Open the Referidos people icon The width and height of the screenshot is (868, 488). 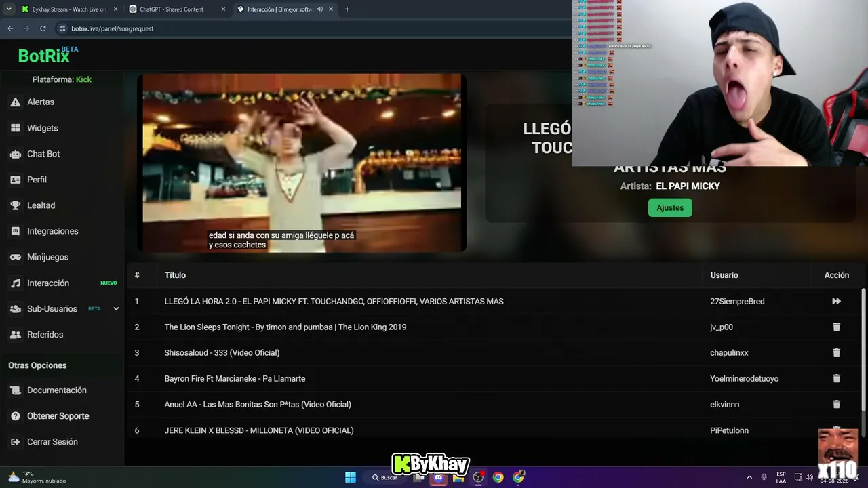[15, 335]
